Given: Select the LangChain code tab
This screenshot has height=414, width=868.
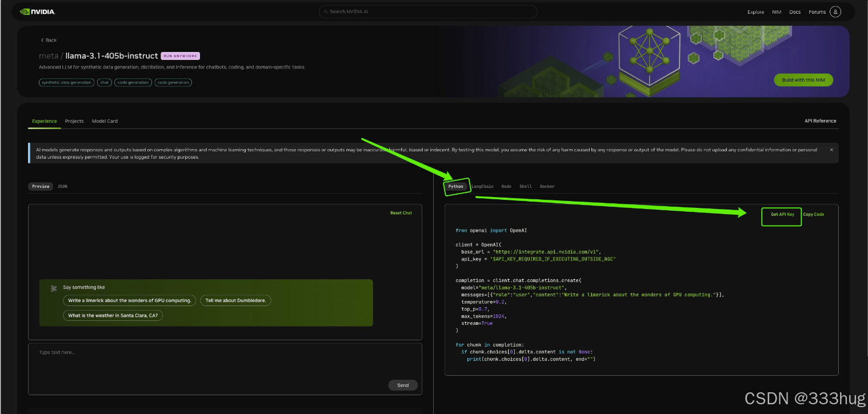Looking at the screenshot, I should point(482,186).
